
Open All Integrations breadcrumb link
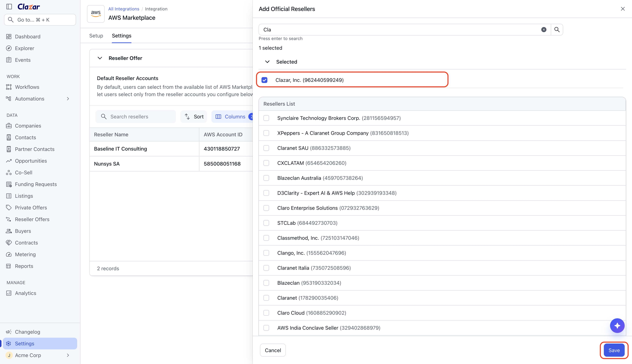tap(124, 9)
